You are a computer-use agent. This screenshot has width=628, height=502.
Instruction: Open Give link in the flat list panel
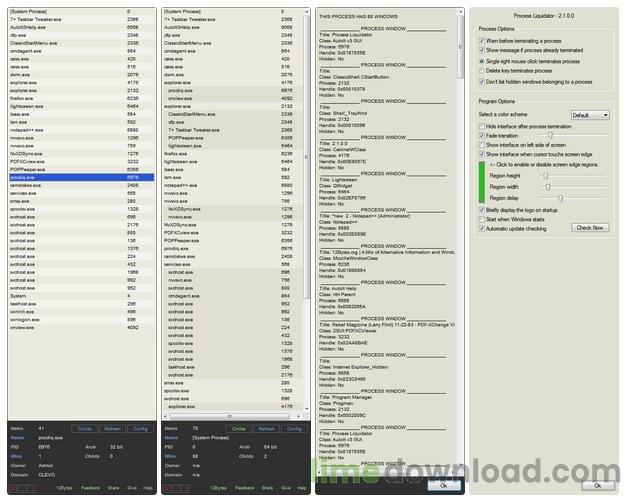pyautogui.click(x=132, y=488)
